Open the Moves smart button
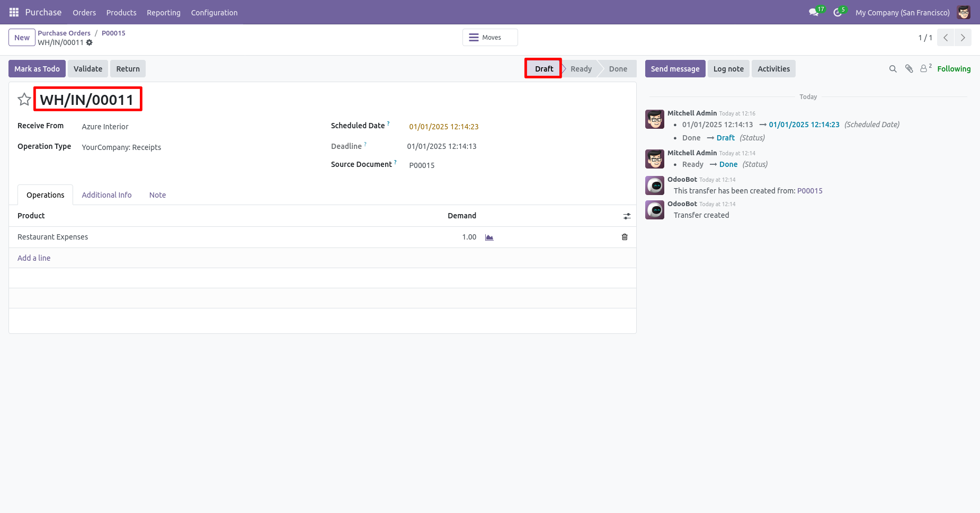The height and width of the screenshot is (513, 980). coord(490,38)
